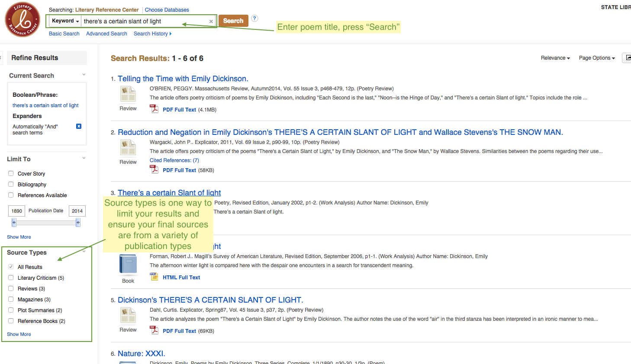Click Show More under Limit To

point(19,237)
